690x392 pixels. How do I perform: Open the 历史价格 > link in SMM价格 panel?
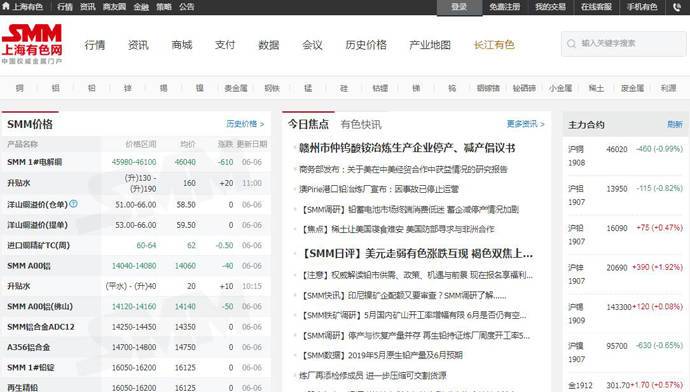click(x=245, y=124)
